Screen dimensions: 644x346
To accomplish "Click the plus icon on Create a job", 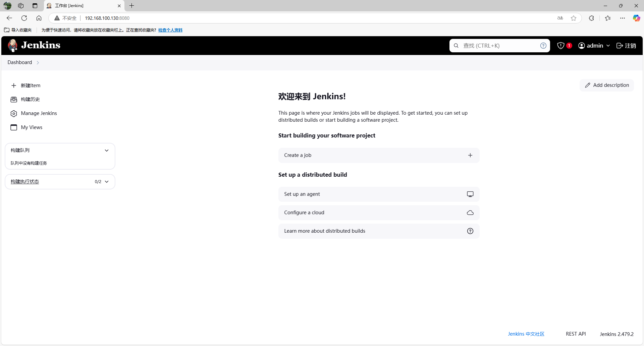I will coord(470,155).
